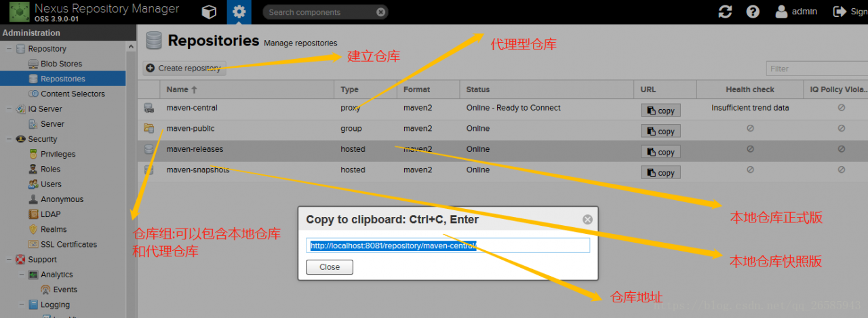
Task: Open Realms in Security section
Action: pos(54,229)
